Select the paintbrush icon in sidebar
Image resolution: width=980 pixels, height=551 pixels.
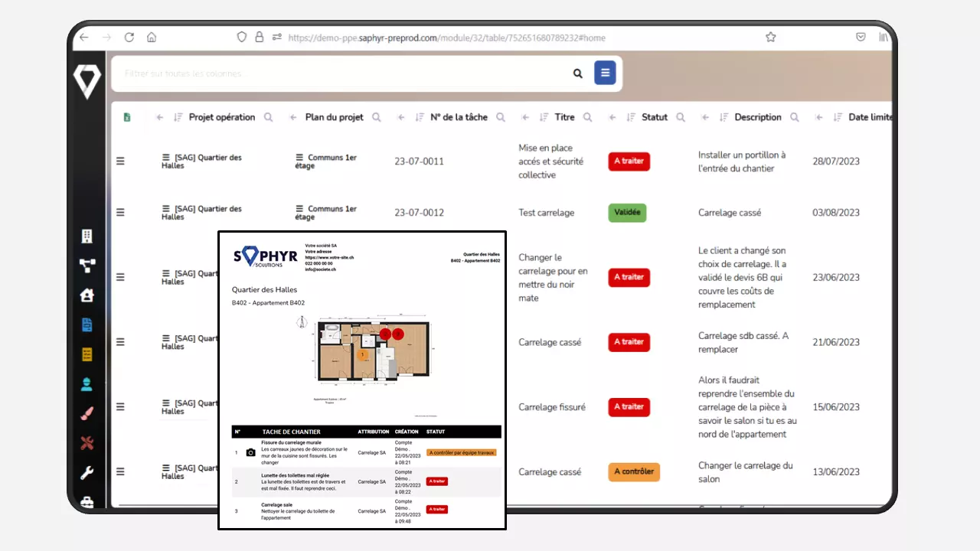click(x=87, y=414)
